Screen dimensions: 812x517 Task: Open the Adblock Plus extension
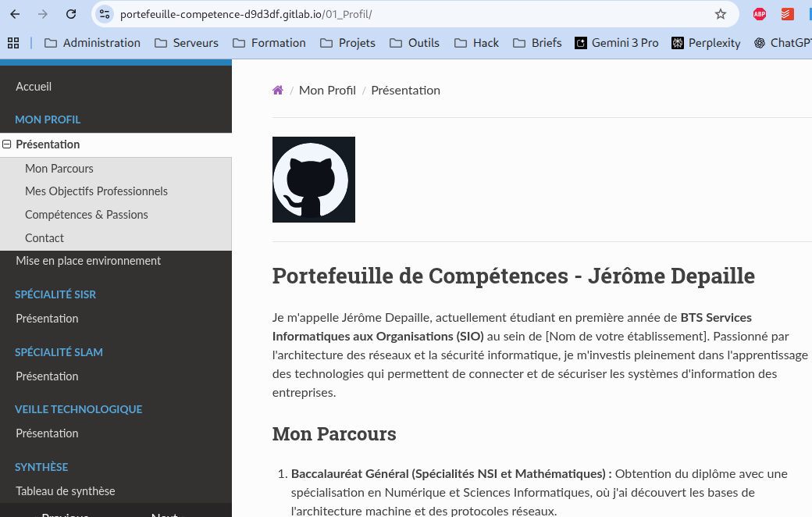[759, 13]
